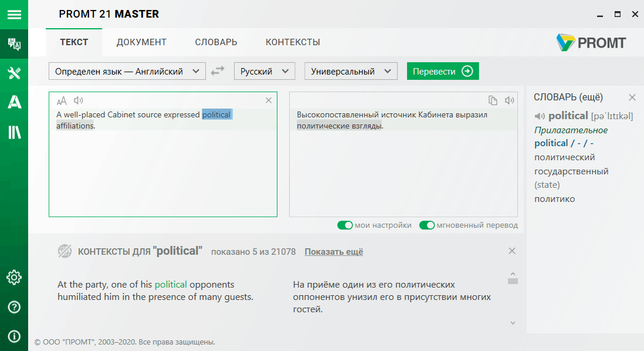Open settings gear in sidebar
The image size is (644, 351).
pyautogui.click(x=14, y=278)
